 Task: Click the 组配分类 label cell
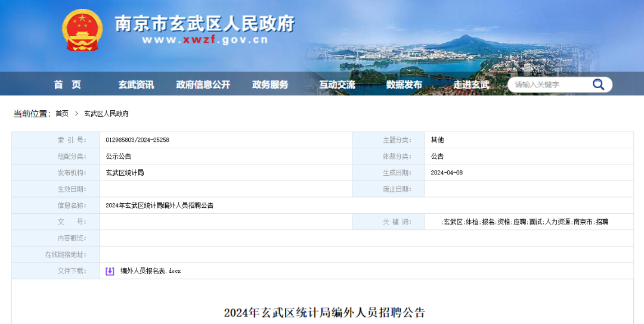(x=55, y=156)
